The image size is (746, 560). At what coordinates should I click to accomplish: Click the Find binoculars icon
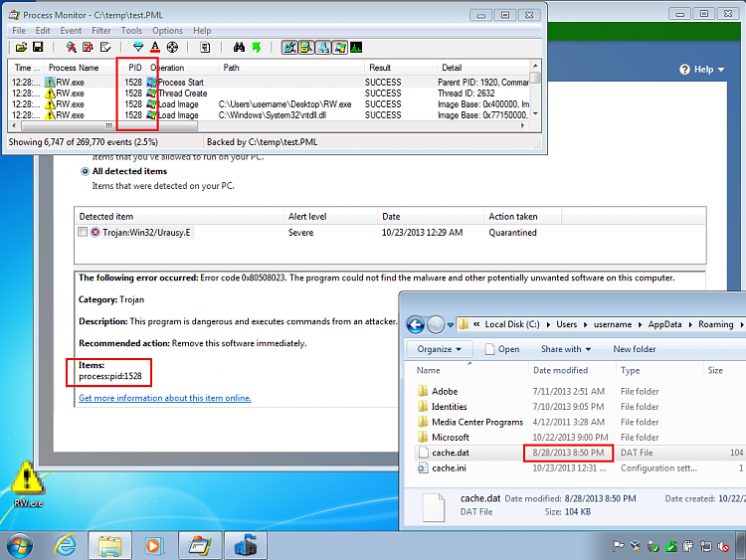pos(239,47)
